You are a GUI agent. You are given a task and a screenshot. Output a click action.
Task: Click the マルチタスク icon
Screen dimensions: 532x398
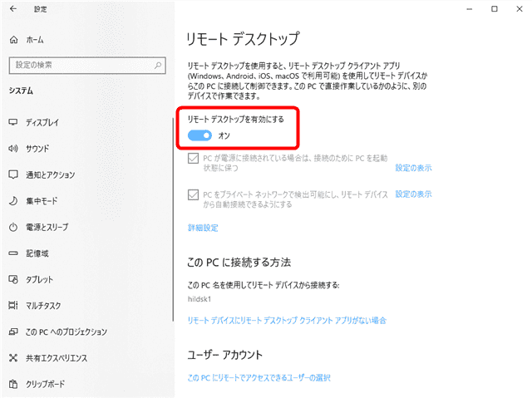coord(13,306)
